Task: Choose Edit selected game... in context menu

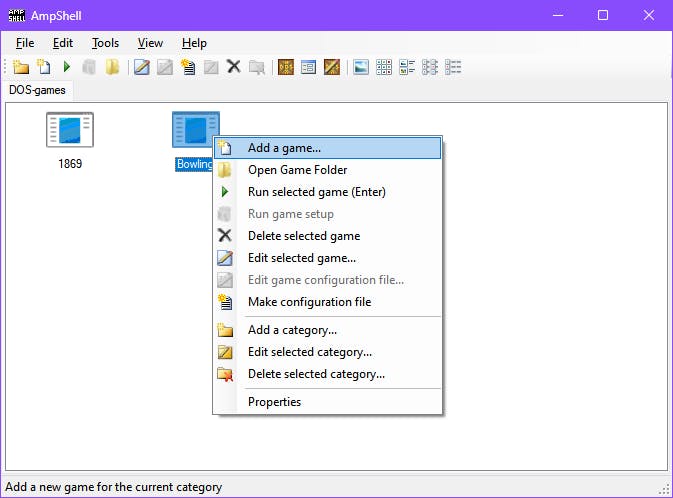Action: pyautogui.click(x=327, y=258)
